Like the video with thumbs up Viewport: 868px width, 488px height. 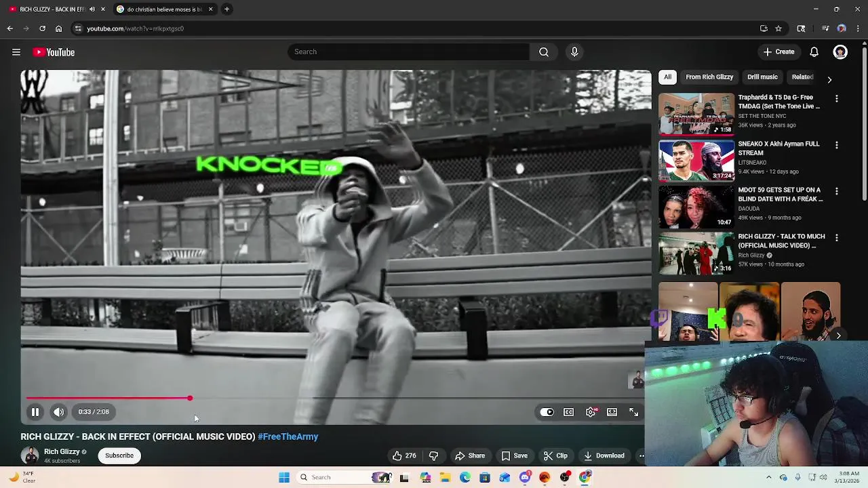tap(405, 456)
